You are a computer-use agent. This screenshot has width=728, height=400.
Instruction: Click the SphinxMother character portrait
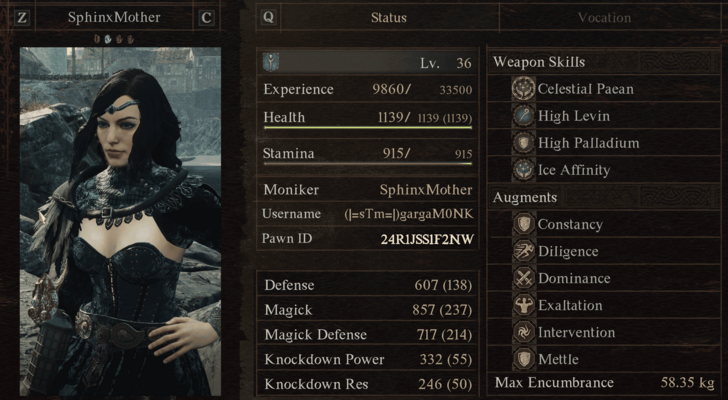point(120,221)
